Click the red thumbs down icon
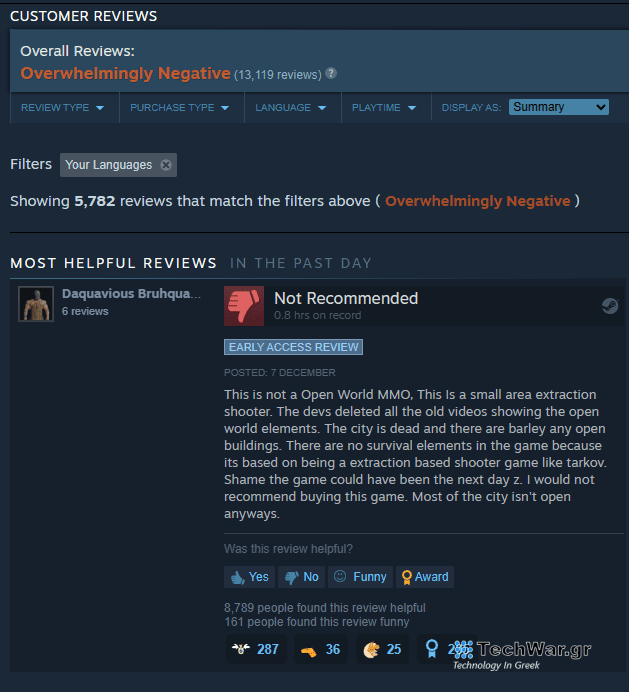 (244, 306)
